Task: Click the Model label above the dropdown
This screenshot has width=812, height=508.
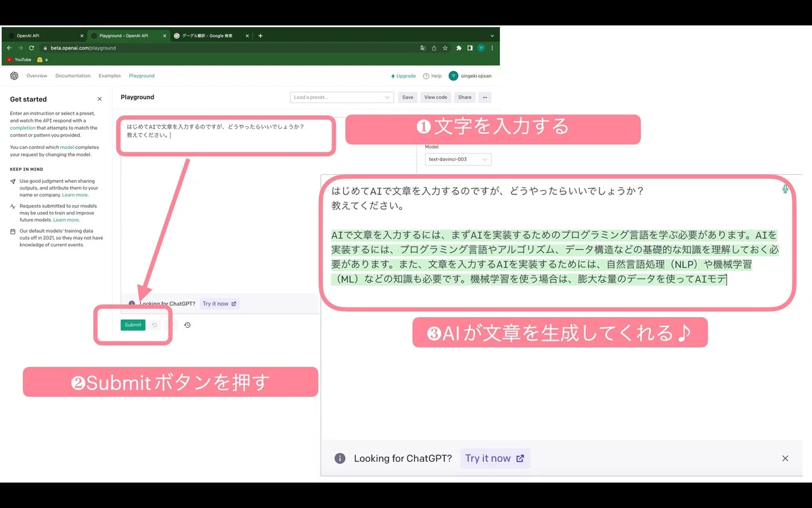Action: [x=432, y=147]
